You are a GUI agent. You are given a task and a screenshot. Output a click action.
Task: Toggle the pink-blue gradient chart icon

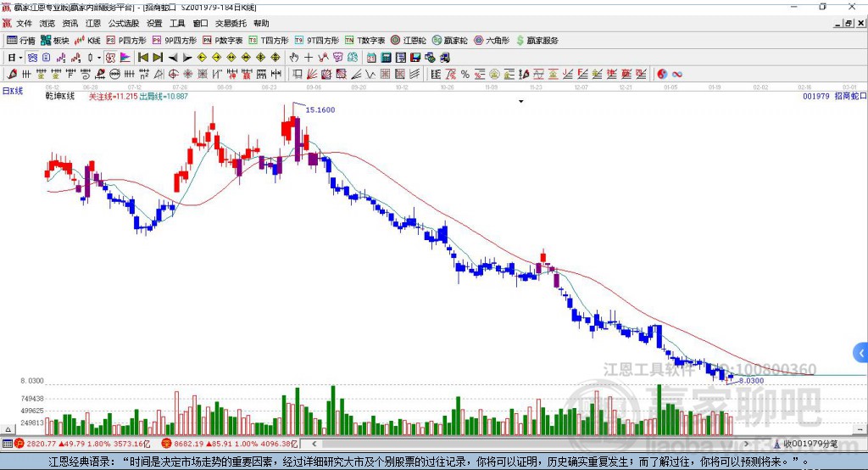coord(125,58)
